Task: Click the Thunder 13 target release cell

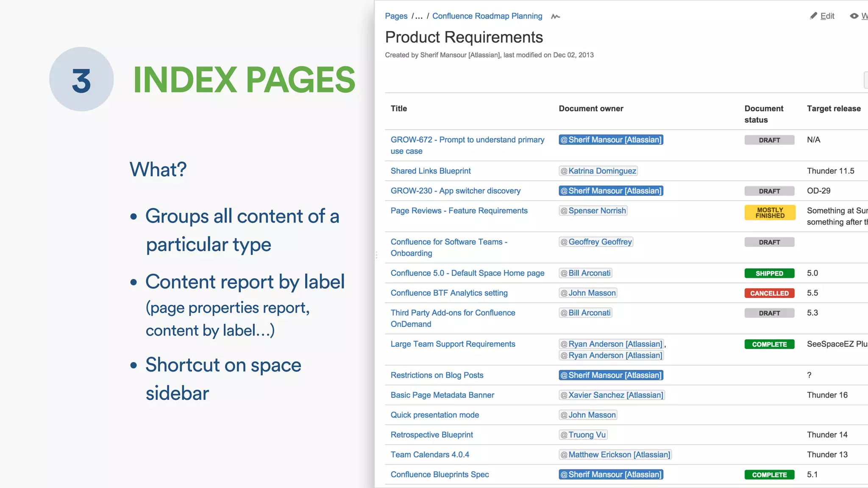Action: 827,455
